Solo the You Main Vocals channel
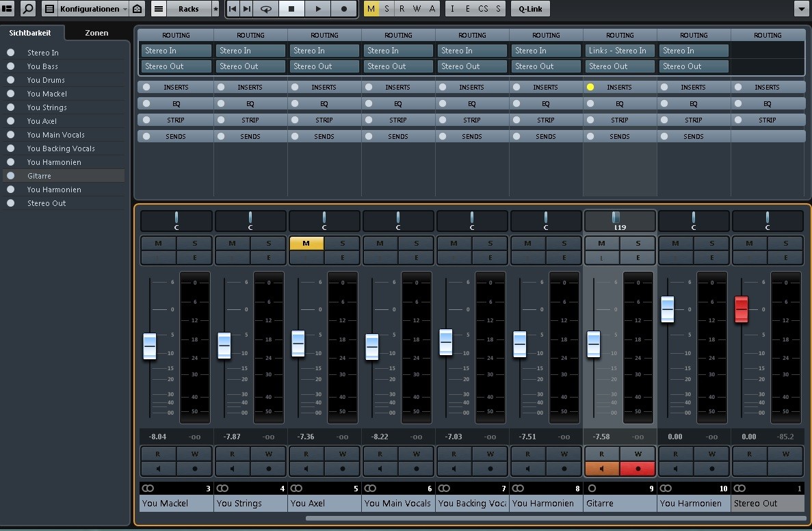The width and height of the screenshot is (812, 531). (417, 243)
